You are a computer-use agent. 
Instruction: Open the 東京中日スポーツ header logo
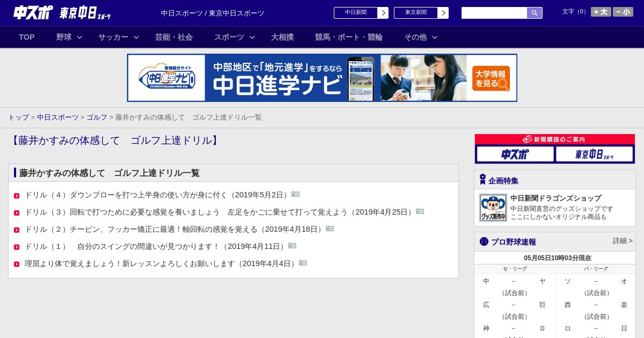(x=85, y=13)
